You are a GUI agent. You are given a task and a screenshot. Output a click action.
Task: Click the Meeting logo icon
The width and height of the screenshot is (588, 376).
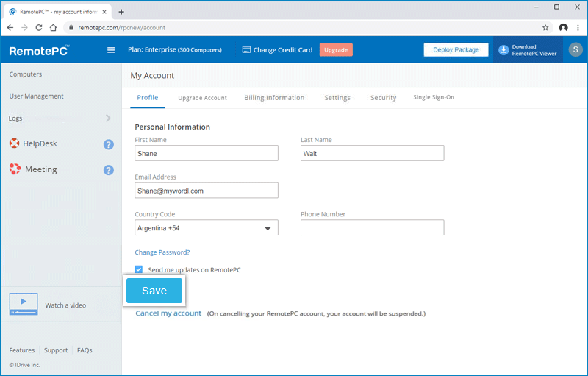coord(15,169)
